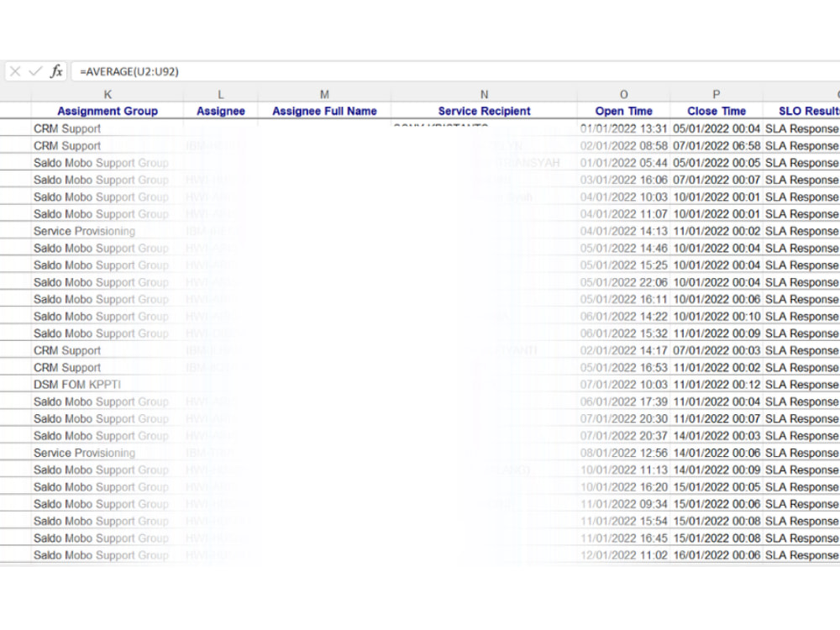Screen dimensions: 840x630
Task: Select open time 10/01/2022 11:13
Action: 623,470
